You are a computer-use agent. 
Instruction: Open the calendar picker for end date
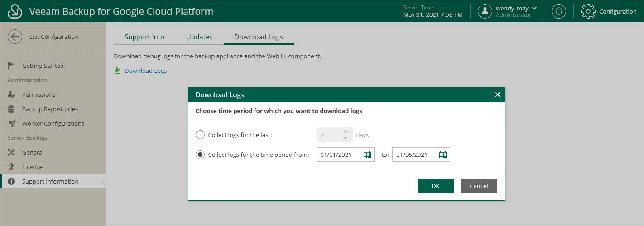tap(443, 155)
